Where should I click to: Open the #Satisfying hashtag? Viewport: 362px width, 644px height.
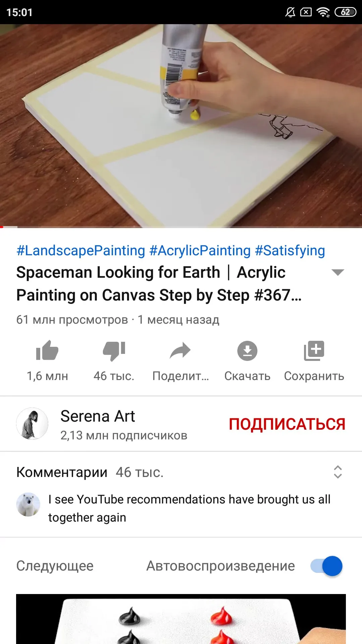coord(290,251)
